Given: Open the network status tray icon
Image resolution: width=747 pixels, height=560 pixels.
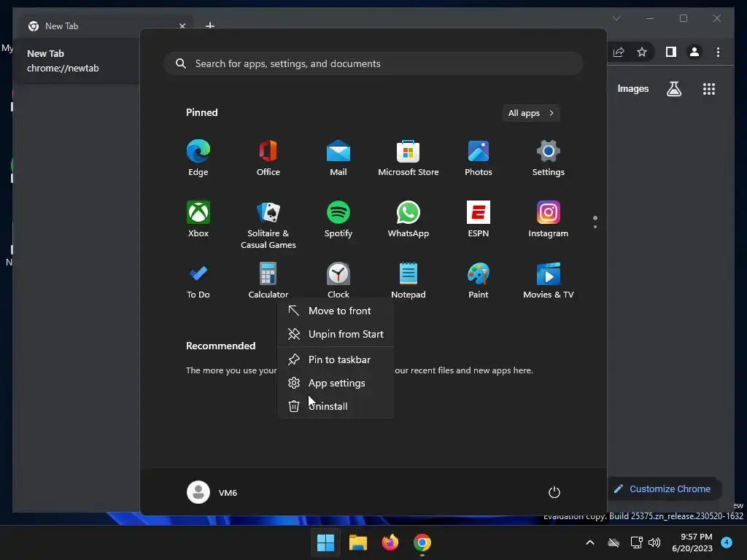Looking at the screenshot, I should click(636, 542).
